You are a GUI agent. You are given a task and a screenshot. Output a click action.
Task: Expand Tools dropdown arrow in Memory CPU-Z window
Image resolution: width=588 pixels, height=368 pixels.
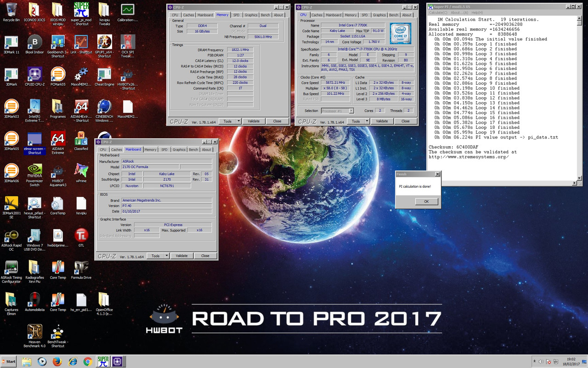(238, 121)
